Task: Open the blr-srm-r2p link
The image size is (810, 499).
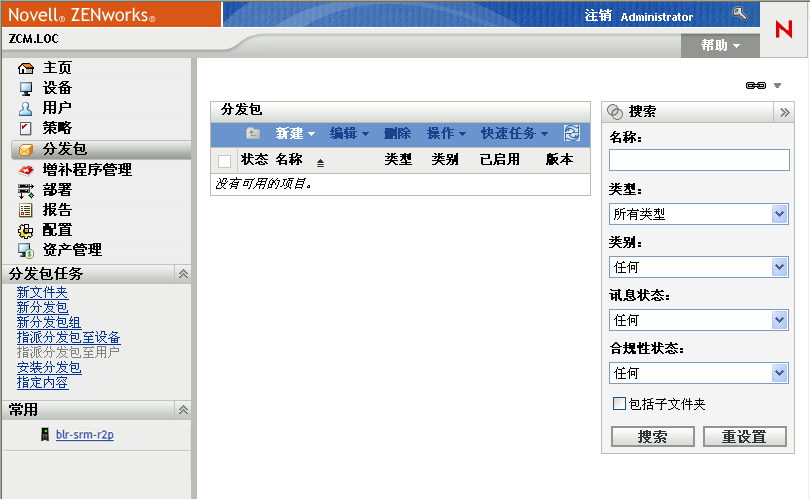Action: point(85,434)
